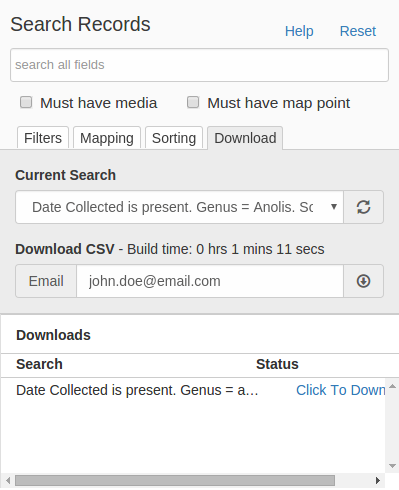Click the Reset link

pyautogui.click(x=358, y=31)
